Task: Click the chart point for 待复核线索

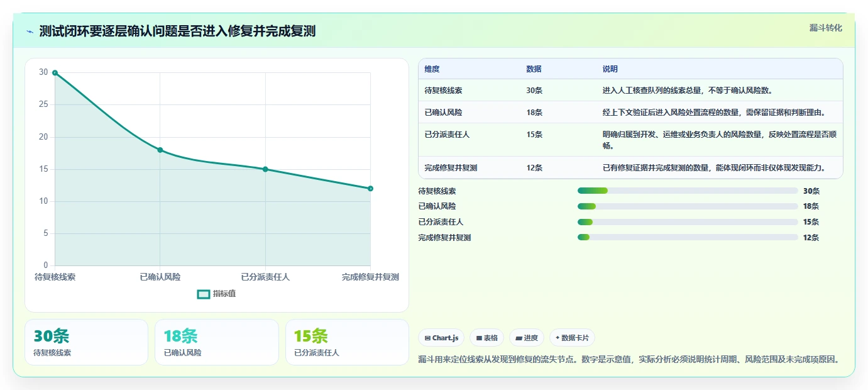Action: 55,73
